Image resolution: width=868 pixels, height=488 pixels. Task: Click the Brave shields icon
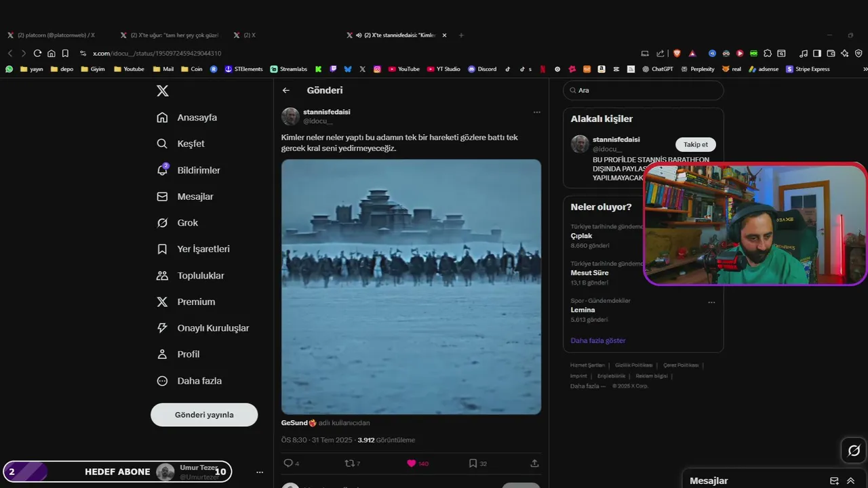[x=677, y=53]
